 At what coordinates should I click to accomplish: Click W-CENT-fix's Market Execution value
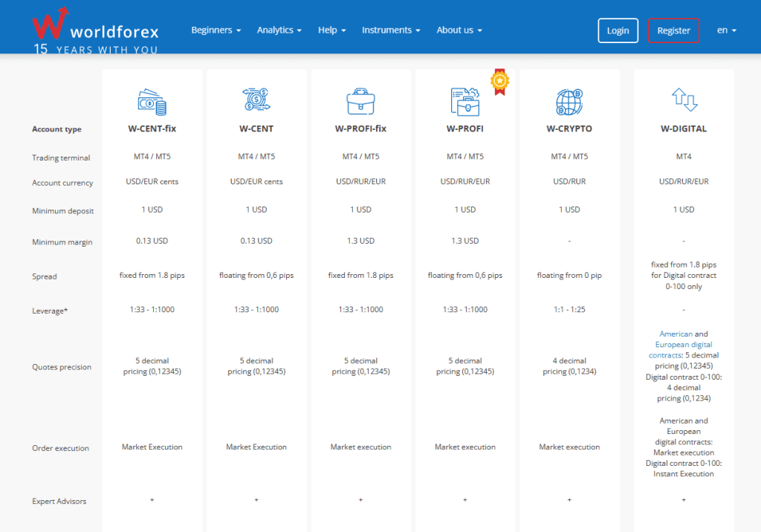[152, 447]
